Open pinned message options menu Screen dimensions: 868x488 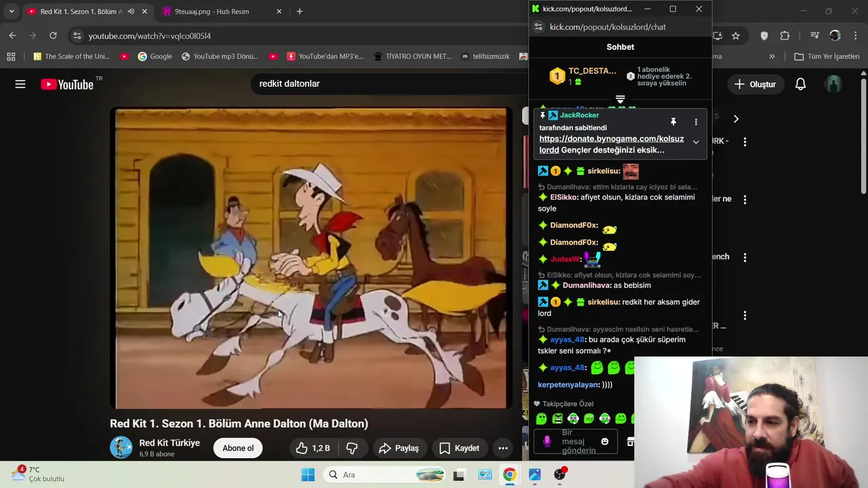coord(696,122)
